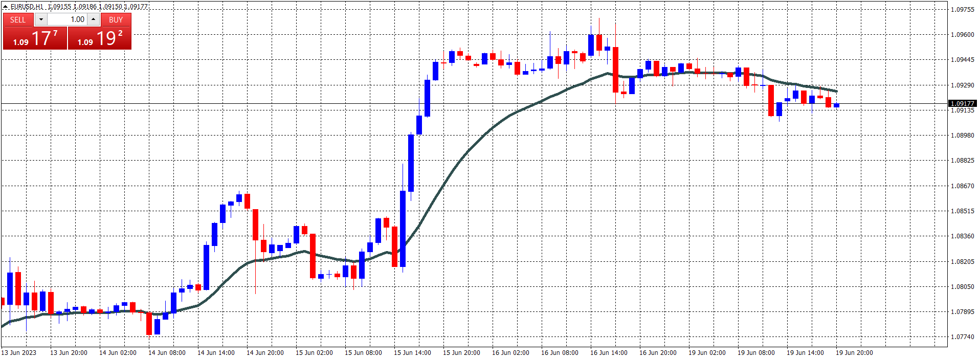
Task: Click the current price marker 1.09177 on the price scale
Action: click(x=962, y=103)
